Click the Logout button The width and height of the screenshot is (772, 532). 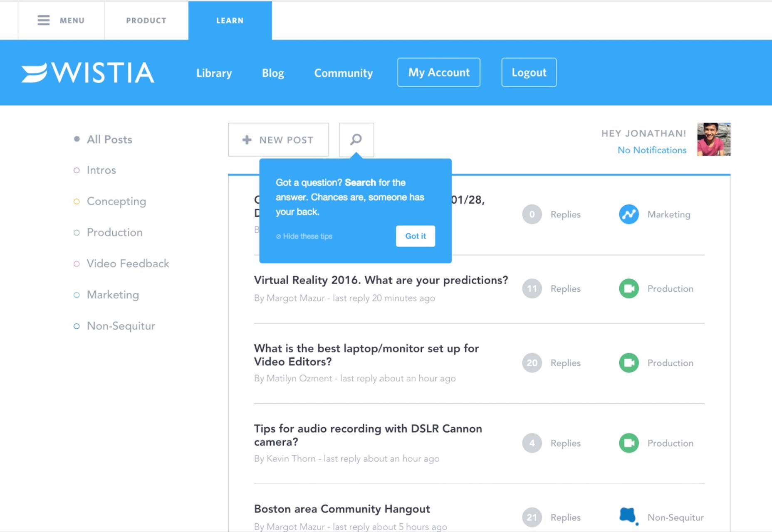pos(529,72)
